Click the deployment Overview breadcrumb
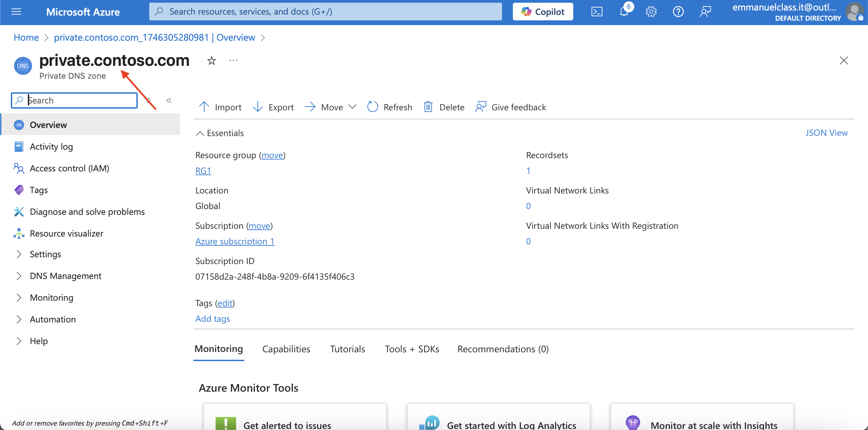This screenshot has width=868, height=430. click(x=154, y=37)
